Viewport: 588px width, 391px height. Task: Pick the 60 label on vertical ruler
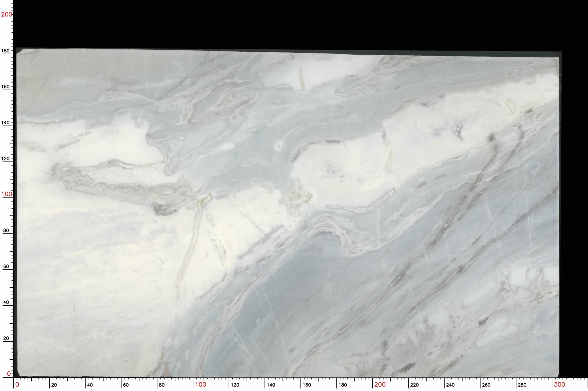[x=6, y=266]
